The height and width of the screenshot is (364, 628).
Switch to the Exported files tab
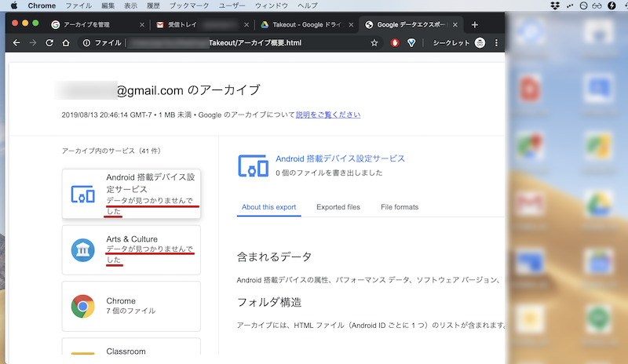coord(338,207)
